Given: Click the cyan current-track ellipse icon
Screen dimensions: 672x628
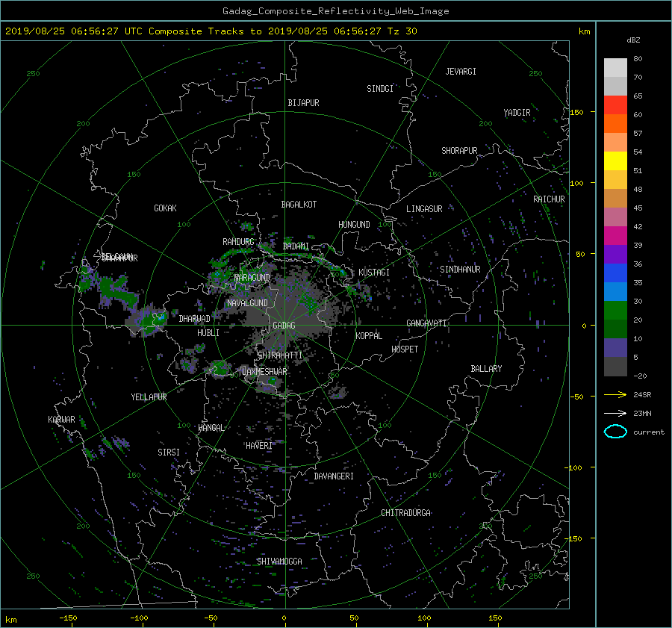Looking at the screenshot, I should pyautogui.click(x=615, y=432).
